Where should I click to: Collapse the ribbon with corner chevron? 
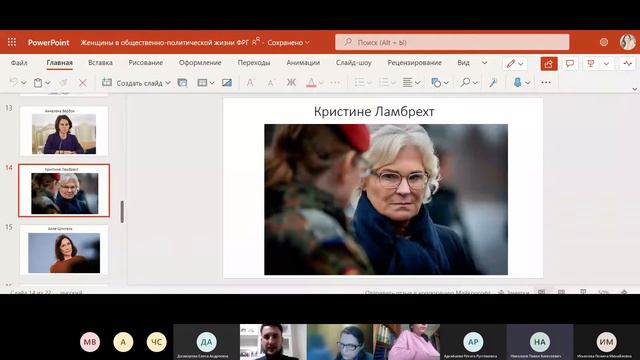[x=634, y=89]
